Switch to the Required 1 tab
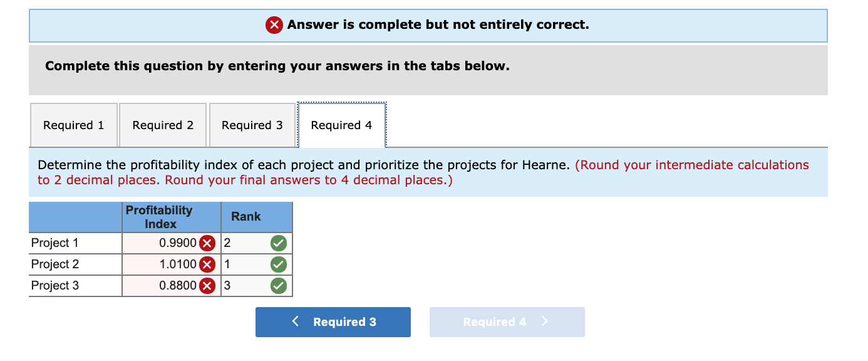 click(73, 125)
